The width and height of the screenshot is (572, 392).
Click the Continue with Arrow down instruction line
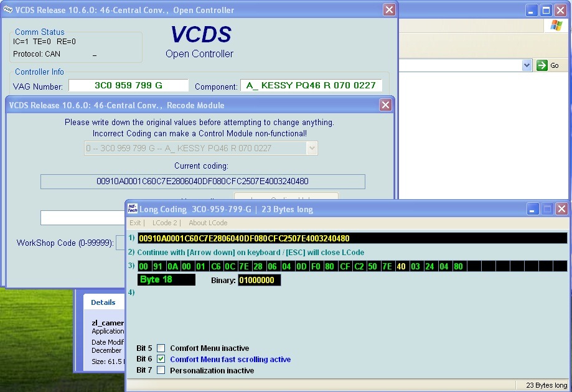(251, 253)
